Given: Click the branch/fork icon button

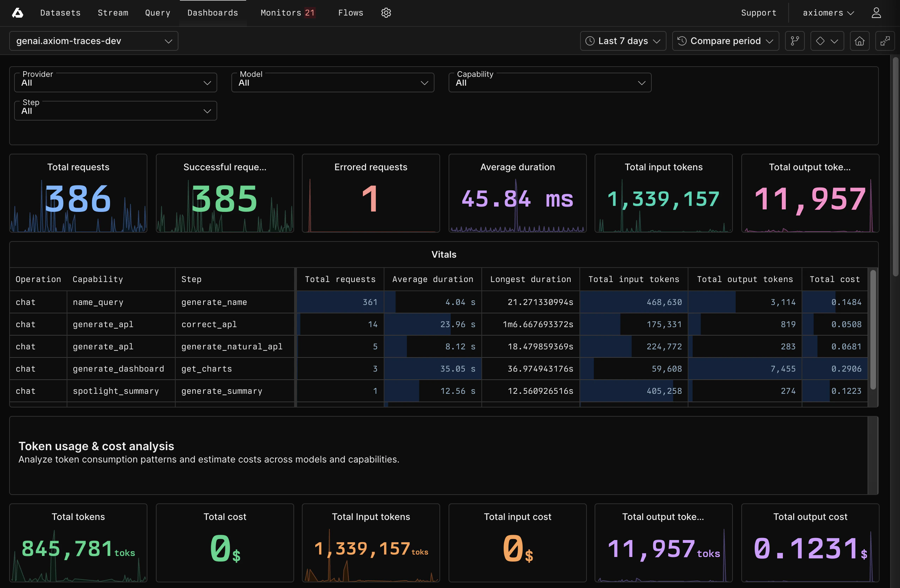Looking at the screenshot, I should (x=795, y=41).
